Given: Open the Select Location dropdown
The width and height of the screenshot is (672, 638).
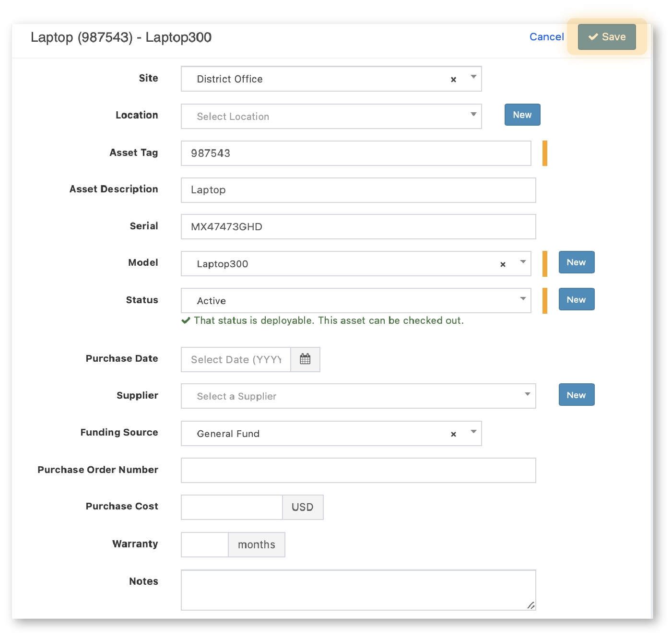Looking at the screenshot, I should [331, 116].
